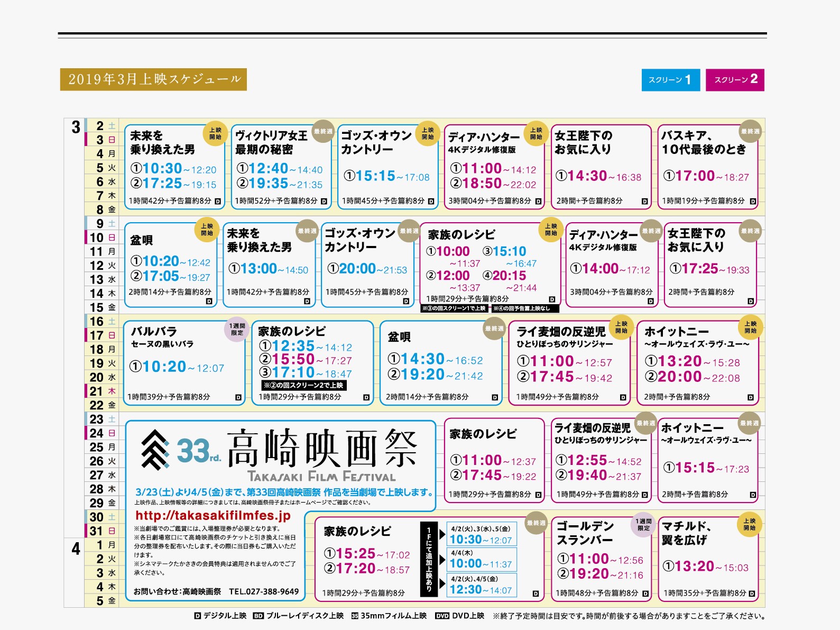The image size is (840, 630).
Task: Click 最終週 badge on ヴィクトリア女王 最期の秘密
Action: (323, 131)
